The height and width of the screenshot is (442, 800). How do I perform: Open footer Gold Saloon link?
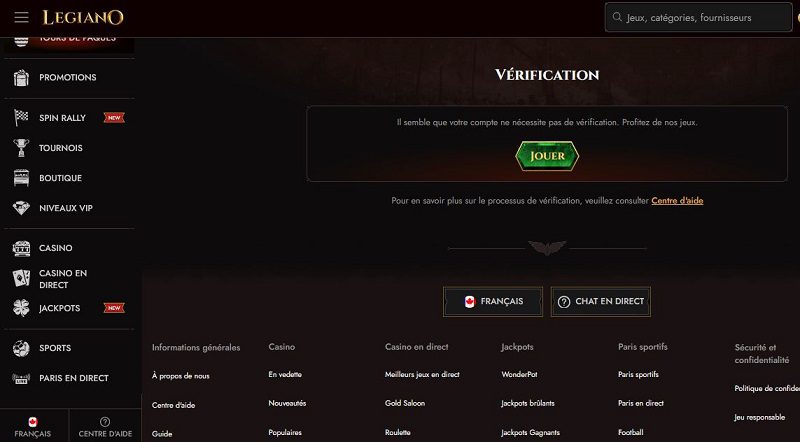point(405,403)
